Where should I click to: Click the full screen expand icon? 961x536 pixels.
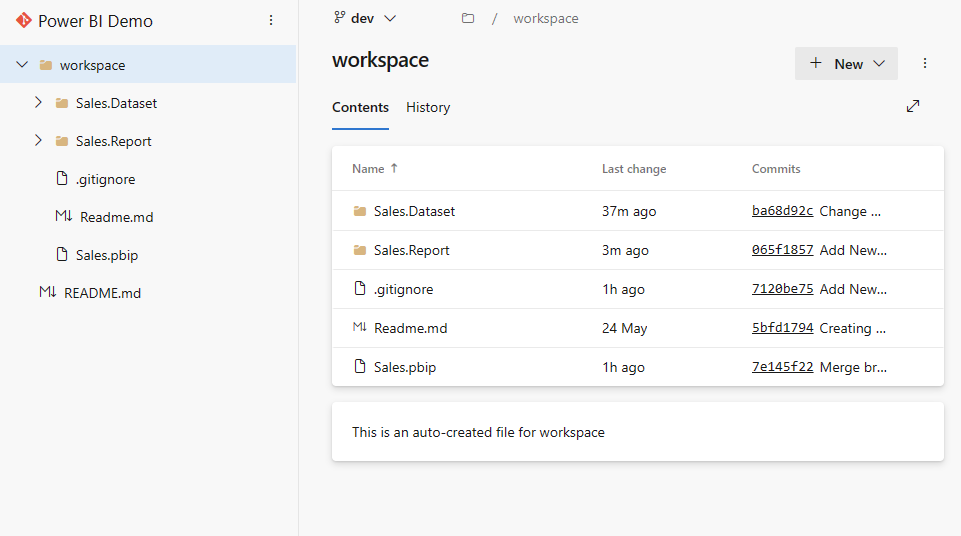click(913, 106)
